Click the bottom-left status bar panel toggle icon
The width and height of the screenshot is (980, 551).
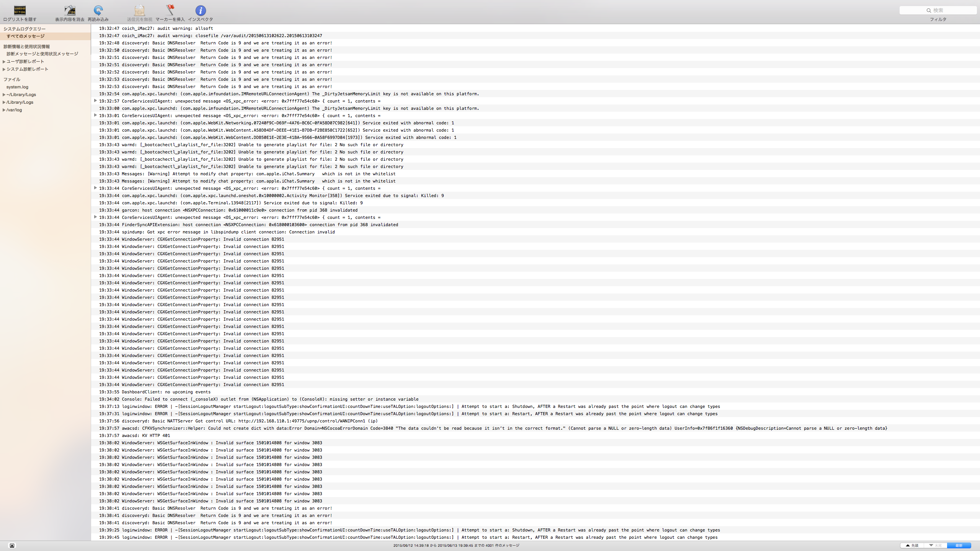click(12, 546)
